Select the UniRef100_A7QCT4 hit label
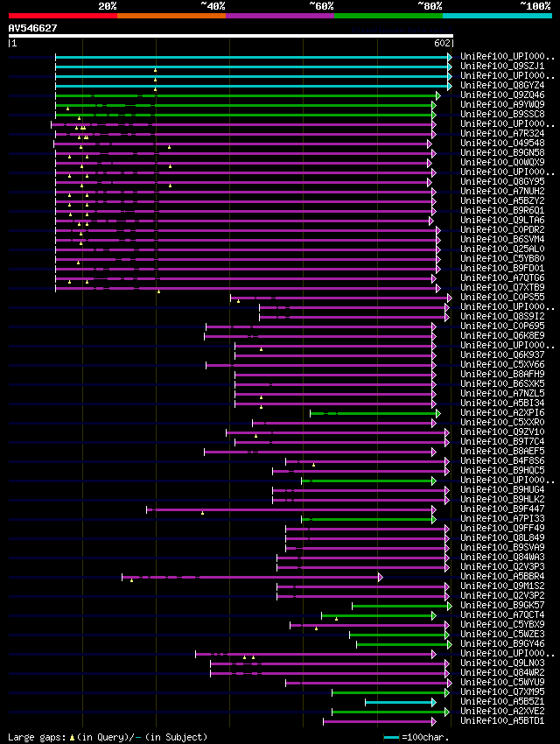Image resolution: width=560 pixels, height=744 pixels. coord(502,615)
